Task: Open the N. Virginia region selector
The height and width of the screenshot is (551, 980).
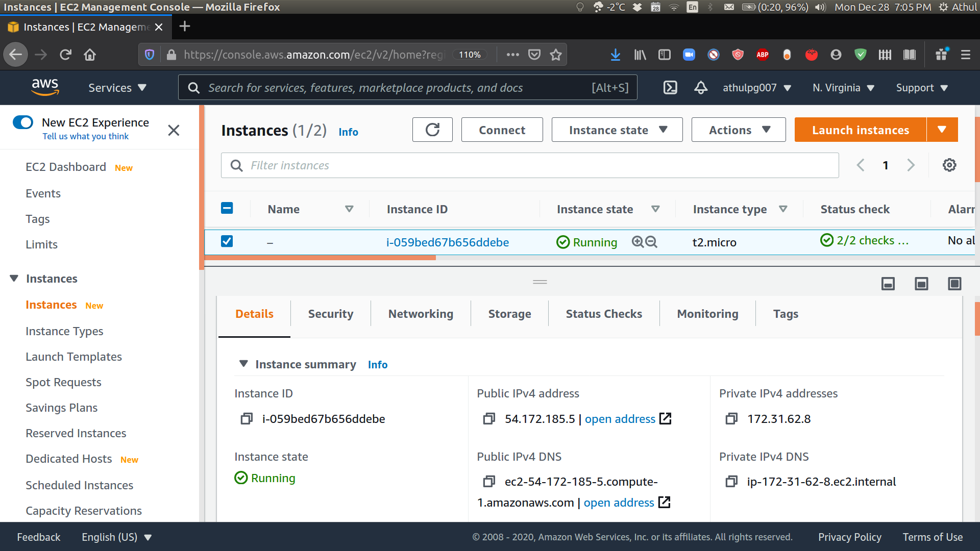Action: (x=844, y=88)
